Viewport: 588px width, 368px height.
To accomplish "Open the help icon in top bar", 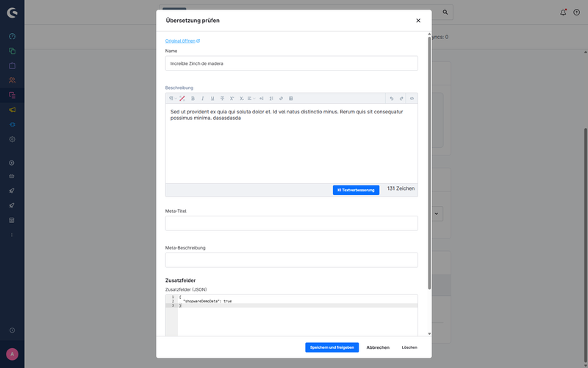I will [x=577, y=13].
